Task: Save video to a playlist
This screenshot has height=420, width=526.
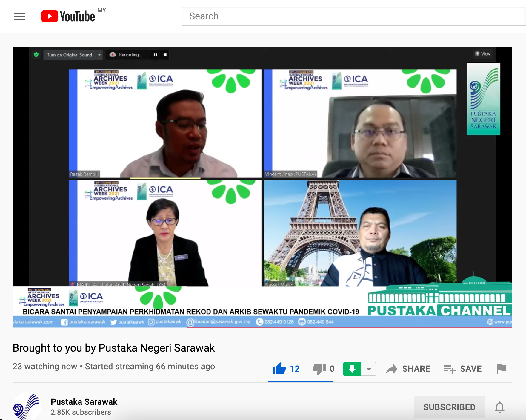Action: [462, 369]
